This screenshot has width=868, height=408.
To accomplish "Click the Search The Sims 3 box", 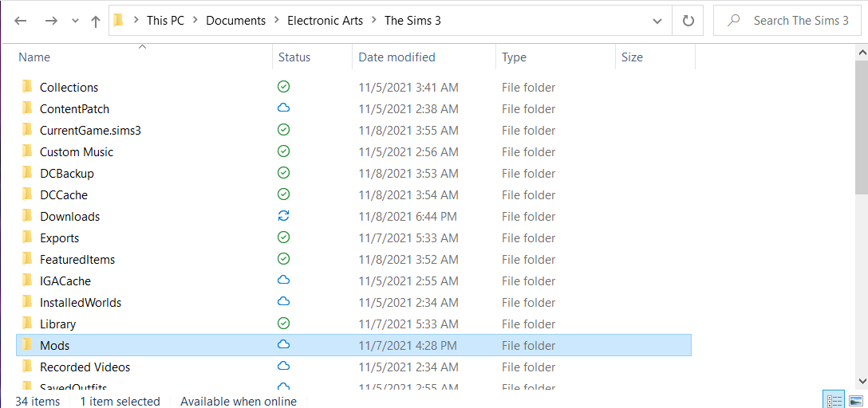I will (x=787, y=21).
